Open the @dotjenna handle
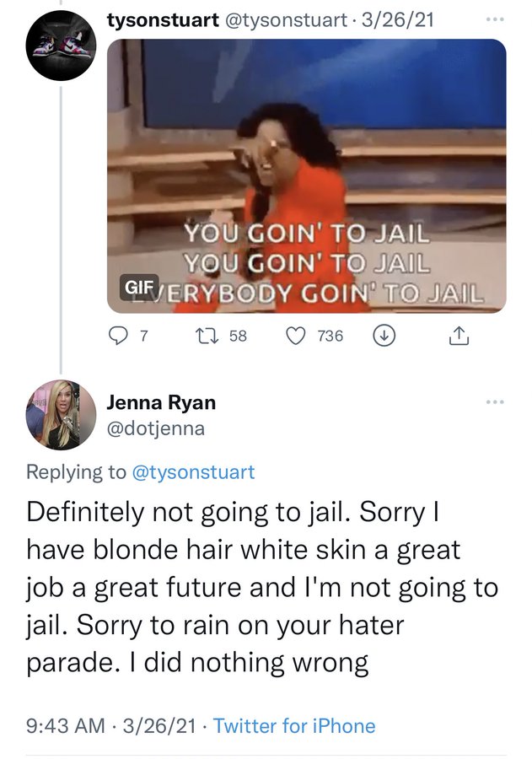This screenshot has width=532, height=759. coord(155,429)
